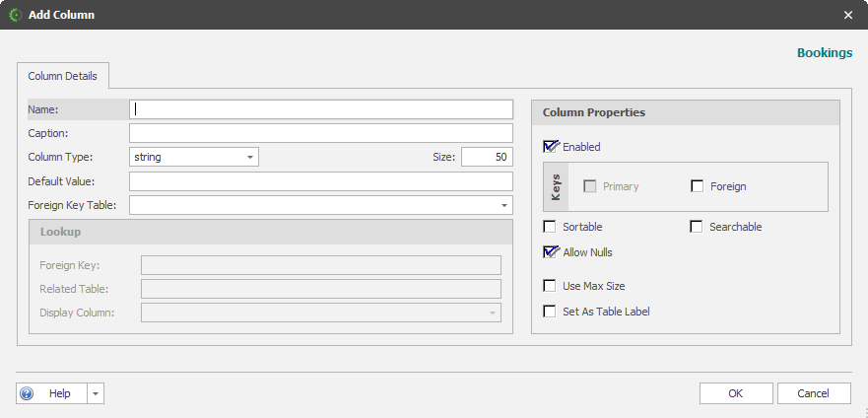Image resolution: width=868 pixels, height=418 pixels.
Task: Check Set As Table Label
Action: tap(550, 312)
